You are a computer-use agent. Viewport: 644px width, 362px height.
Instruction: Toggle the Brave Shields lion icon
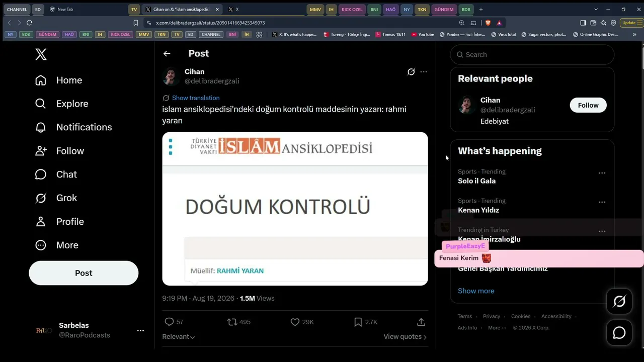click(x=487, y=23)
